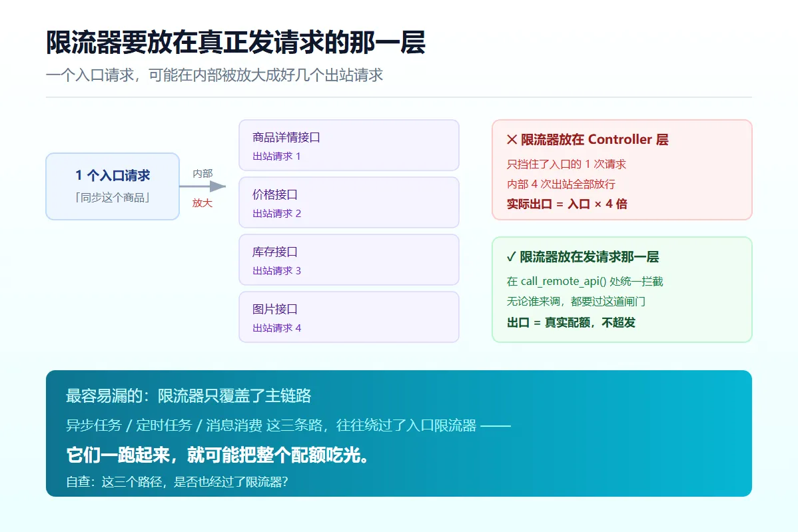
Task: Select the 商品详情接口 label
Action: click(x=286, y=137)
